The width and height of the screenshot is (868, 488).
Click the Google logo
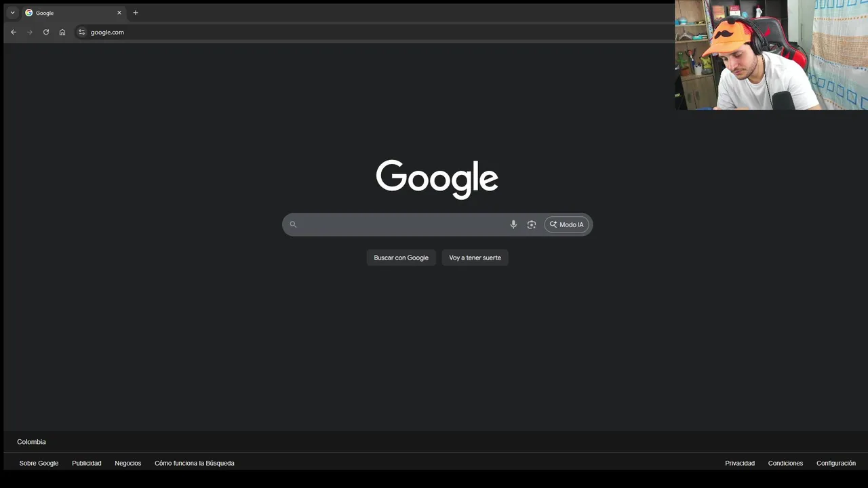click(437, 179)
